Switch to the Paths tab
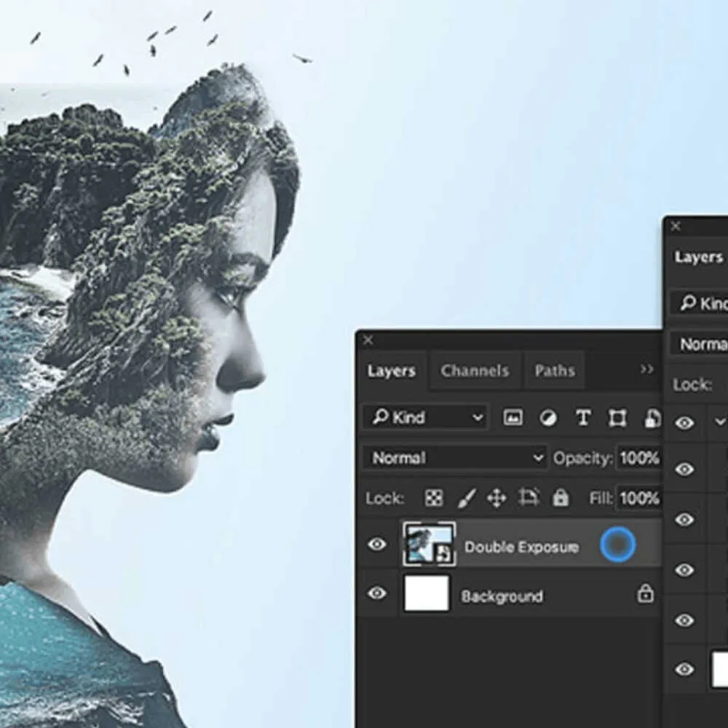Screen dimensions: 728x728 pos(555,371)
